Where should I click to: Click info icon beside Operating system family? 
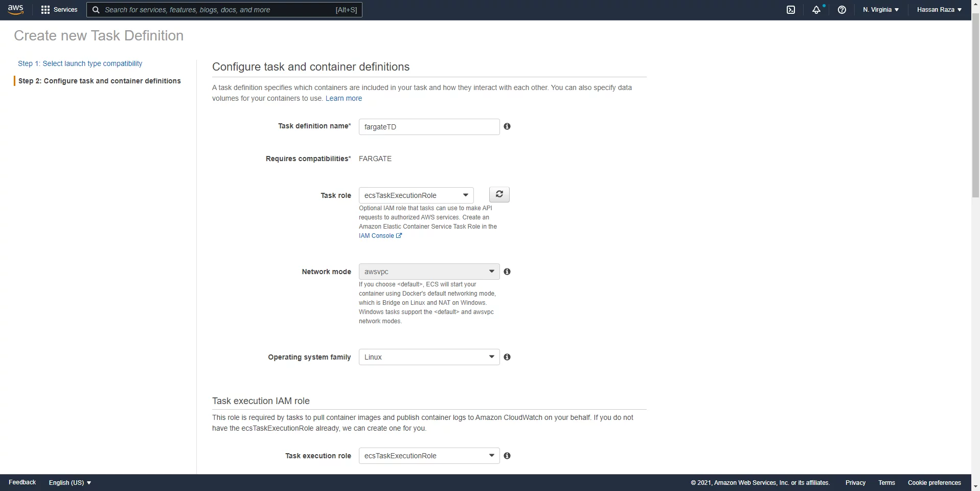507,357
